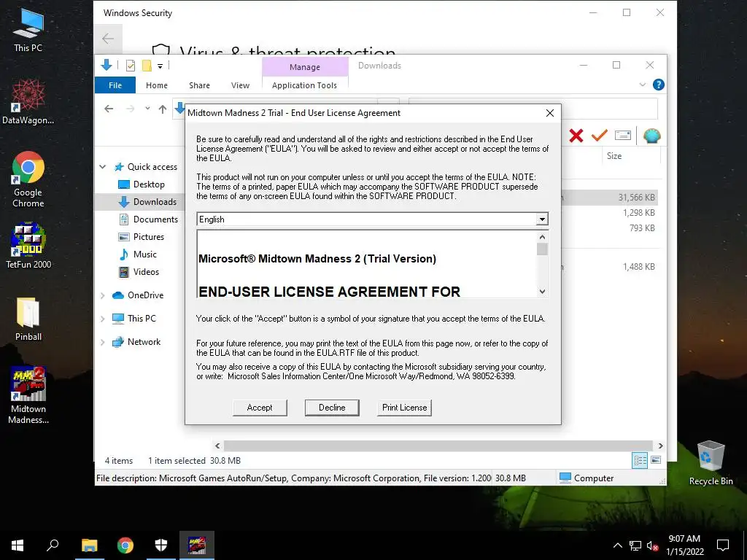The height and width of the screenshot is (560, 747).
Task: Launch Google Chrome from desktop
Action: coord(28,179)
